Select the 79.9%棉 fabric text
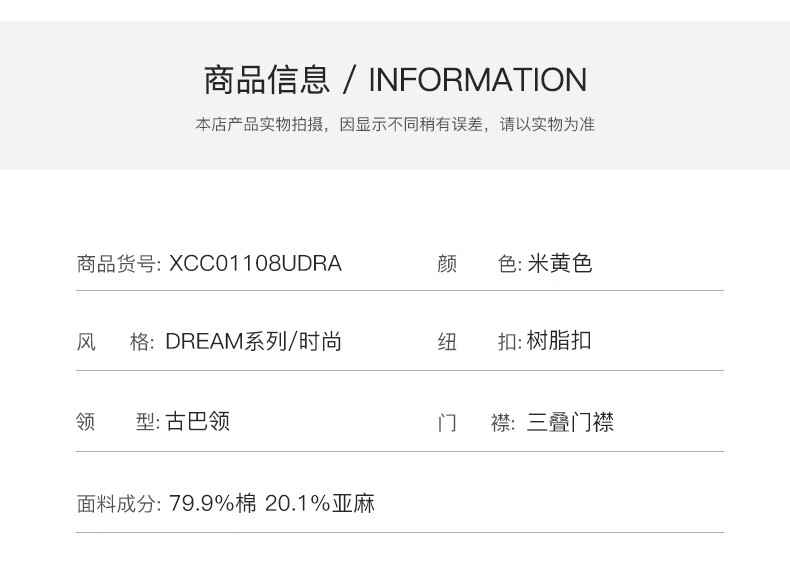Screen dimensions: 790x580 point(213,503)
